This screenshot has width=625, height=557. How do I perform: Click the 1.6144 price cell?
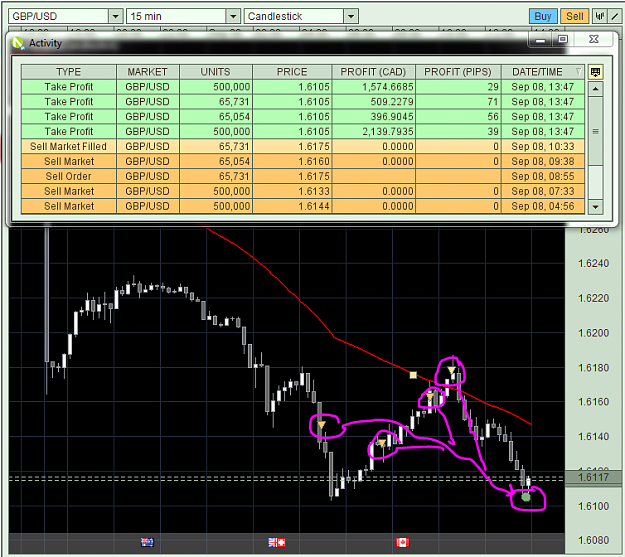coord(292,206)
